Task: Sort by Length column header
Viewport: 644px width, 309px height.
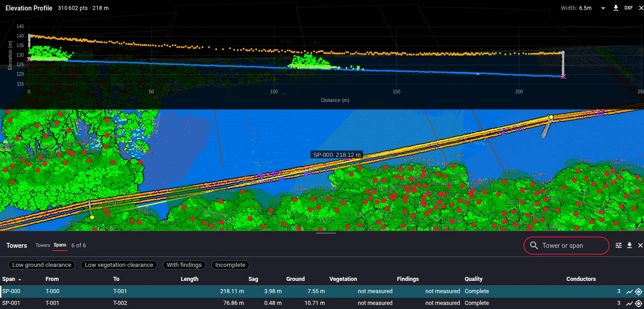Action: [190, 279]
